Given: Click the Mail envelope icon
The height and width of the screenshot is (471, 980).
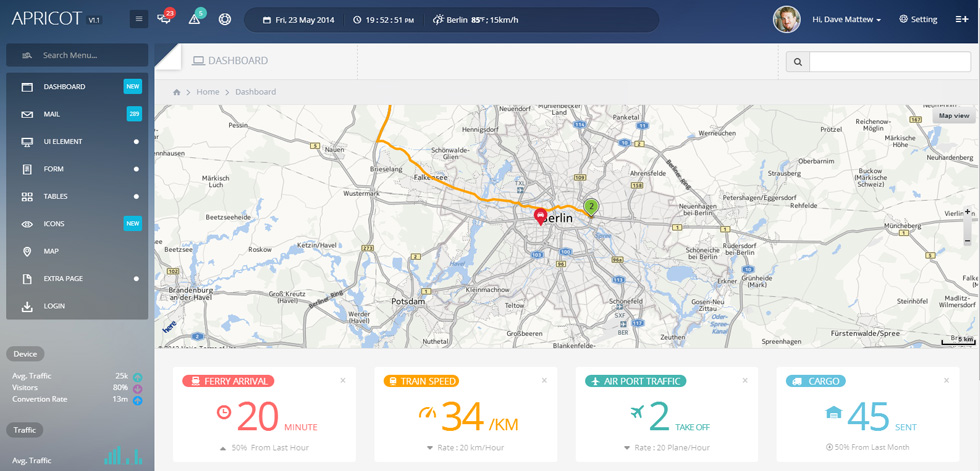Looking at the screenshot, I should pyautogui.click(x=27, y=114).
